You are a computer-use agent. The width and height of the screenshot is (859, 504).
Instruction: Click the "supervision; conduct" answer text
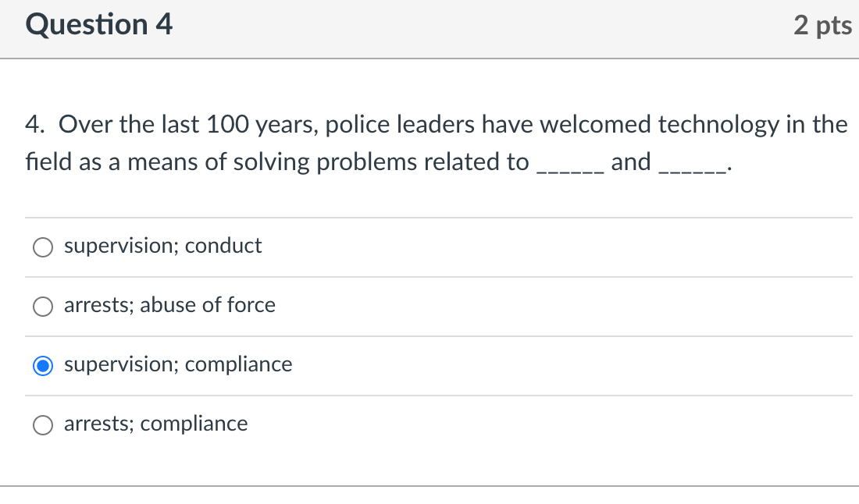(163, 246)
